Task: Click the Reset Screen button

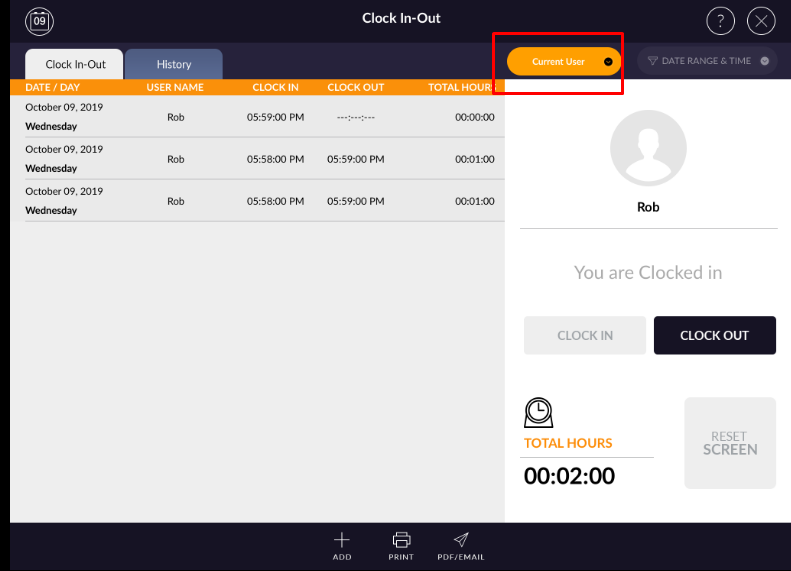Action: pyautogui.click(x=729, y=443)
